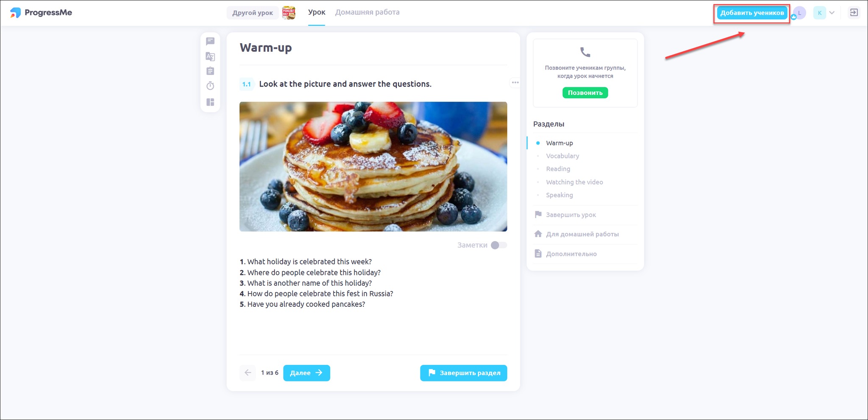Click the ProgressMe logo
The height and width of the screenshot is (420, 868).
pyautogui.click(x=41, y=13)
